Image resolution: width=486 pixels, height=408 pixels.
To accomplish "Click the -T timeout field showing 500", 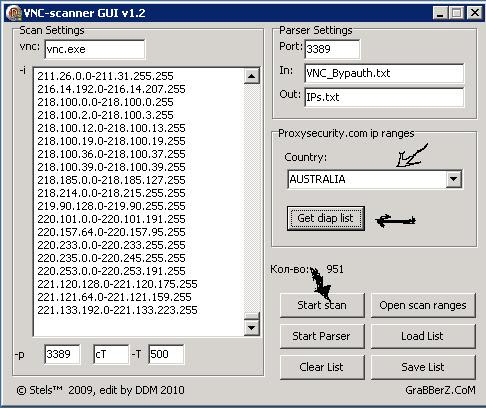I will tap(166, 354).
